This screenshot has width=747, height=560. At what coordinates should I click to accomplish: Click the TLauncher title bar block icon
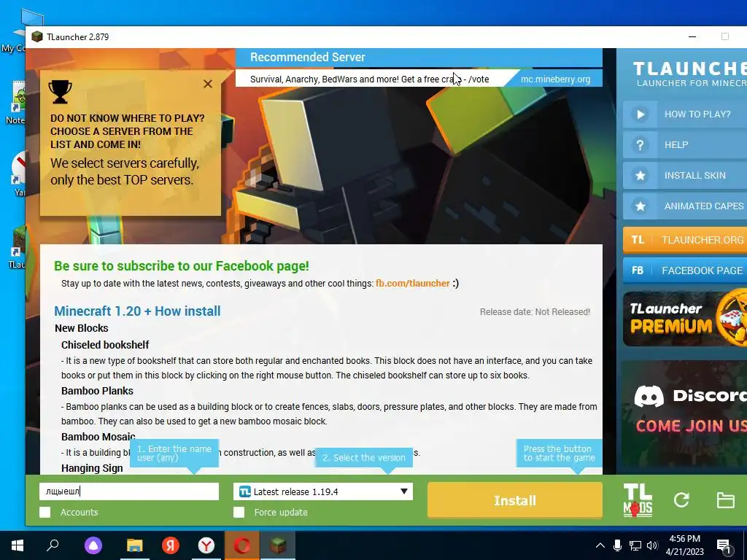point(37,36)
